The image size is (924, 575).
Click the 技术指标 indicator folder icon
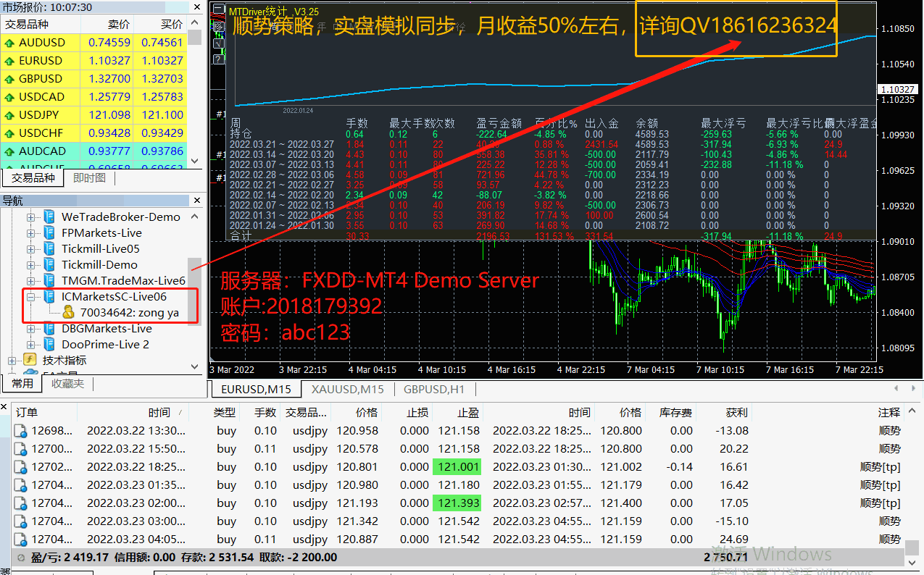(30, 360)
